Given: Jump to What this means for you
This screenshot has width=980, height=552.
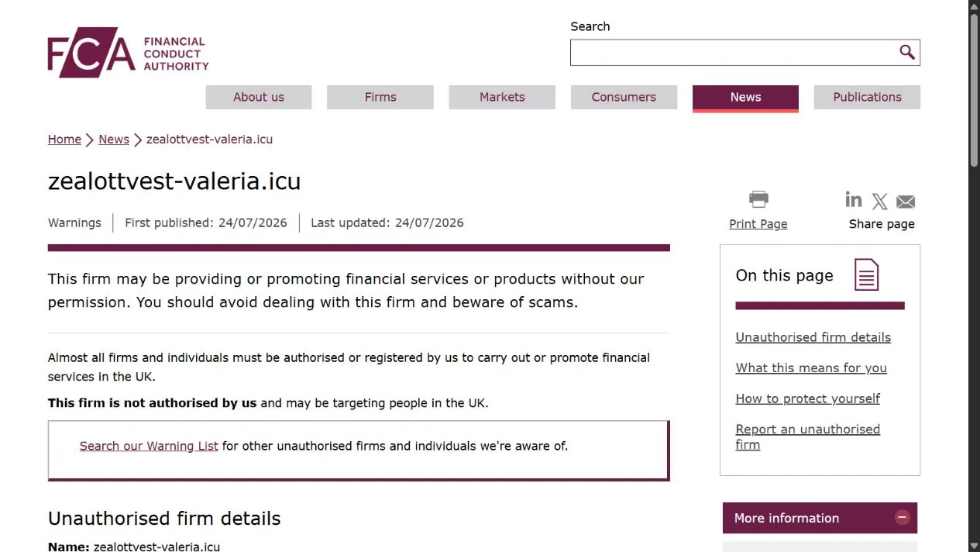Looking at the screenshot, I should (x=811, y=368).
